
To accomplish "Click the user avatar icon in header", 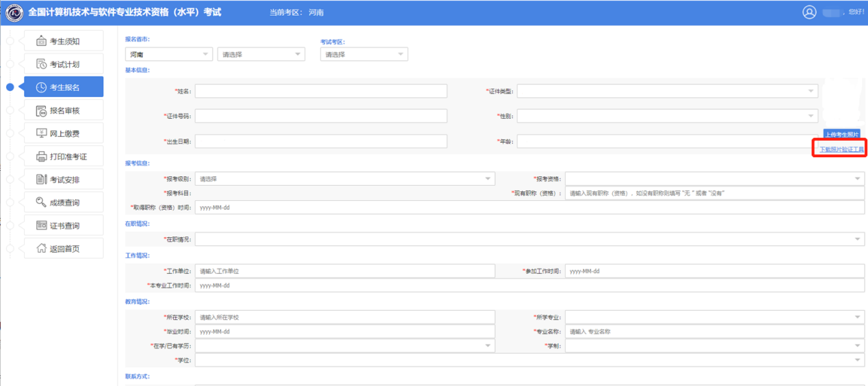I will point(809,12).
